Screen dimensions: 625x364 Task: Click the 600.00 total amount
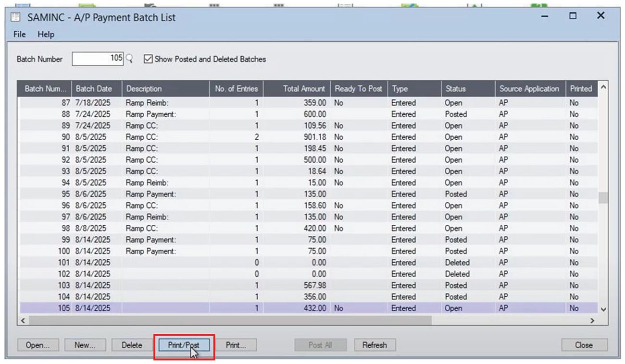click(x=315, y=114)
